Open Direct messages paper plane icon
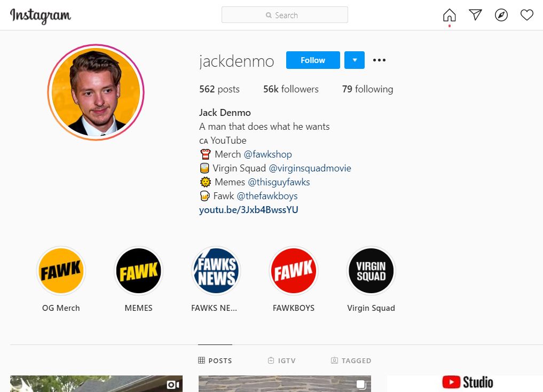The image size is (543, 392). [475, 15]
